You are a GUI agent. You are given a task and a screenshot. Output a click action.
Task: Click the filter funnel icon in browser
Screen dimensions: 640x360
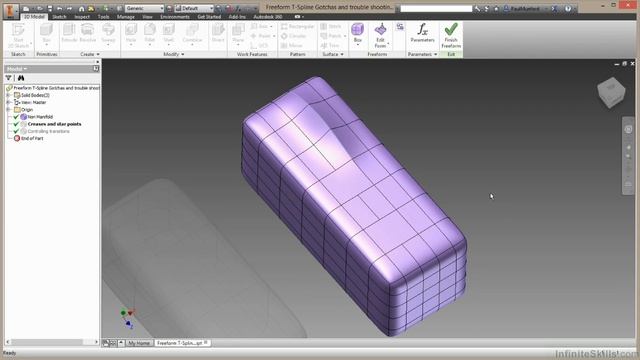[x=8, y=78]
